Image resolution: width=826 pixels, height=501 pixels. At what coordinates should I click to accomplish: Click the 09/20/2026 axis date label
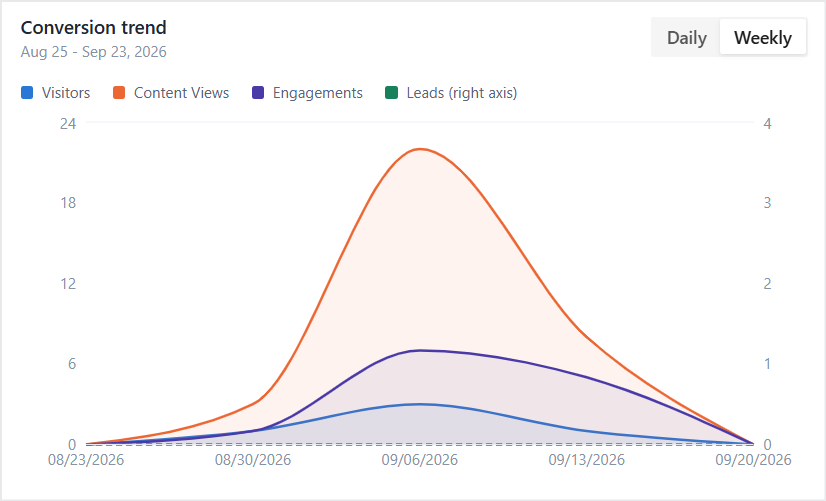[753, 460]
